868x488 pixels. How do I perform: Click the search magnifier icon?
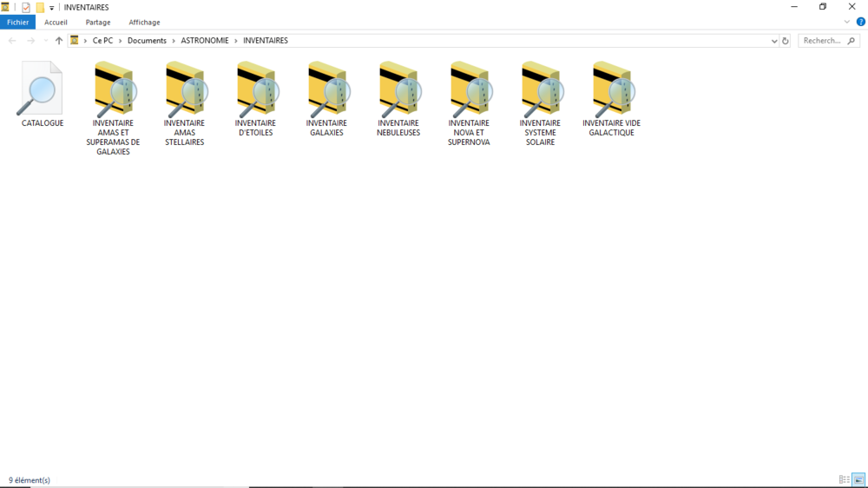852,41
